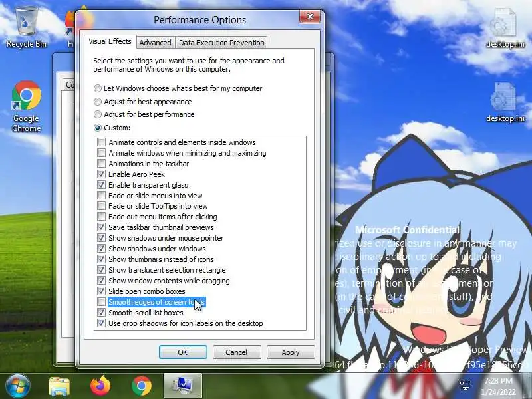Click the network tray icon

tap(465, 386)
